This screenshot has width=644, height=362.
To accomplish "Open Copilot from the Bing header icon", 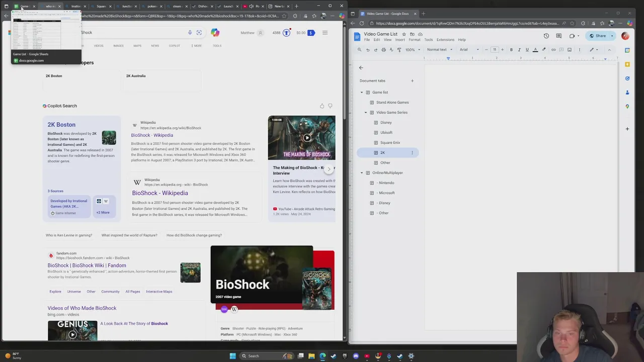I will click(215, 33).
